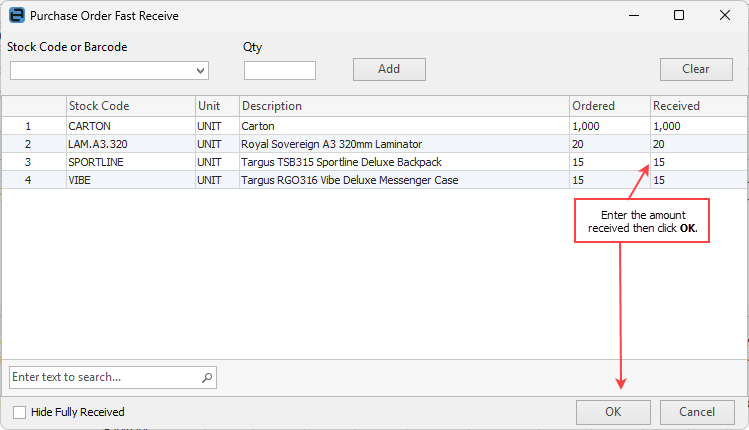Maximize the Fast Receive window
The height and width of the screenshot is (430, 749).
[679, 16]
